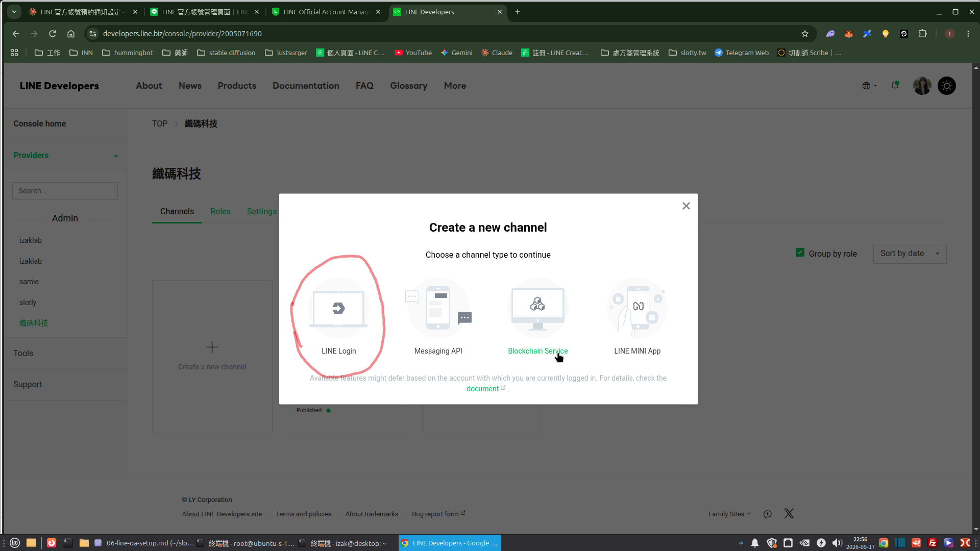Open the tab search dropdown arrow

coord(14,12)
